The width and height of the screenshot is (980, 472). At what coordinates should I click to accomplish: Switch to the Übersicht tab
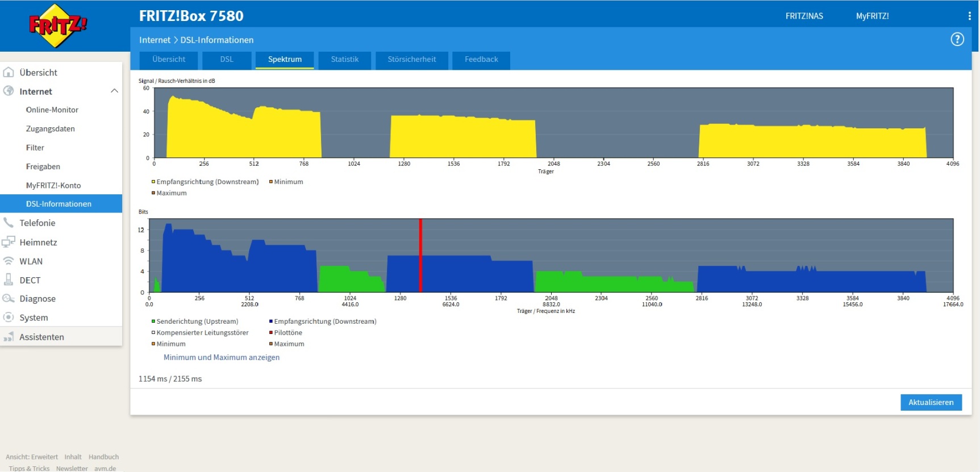(x=169, y=60)
